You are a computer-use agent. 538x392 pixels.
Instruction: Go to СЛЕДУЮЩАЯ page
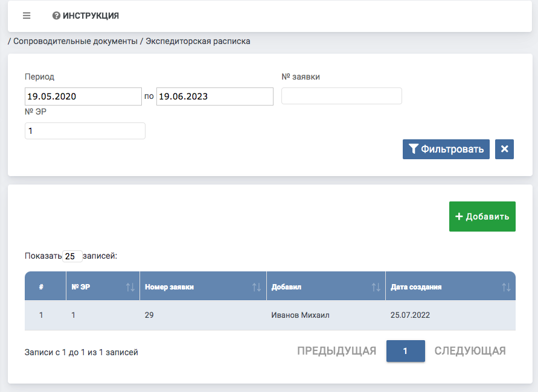tap(470, 351)
